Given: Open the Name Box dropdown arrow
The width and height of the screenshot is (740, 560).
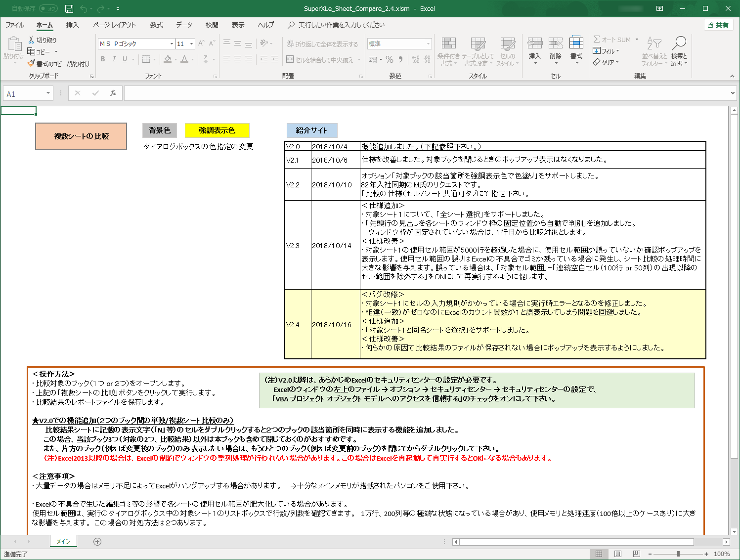Looking at the screenshot, I should coord(48,93).
